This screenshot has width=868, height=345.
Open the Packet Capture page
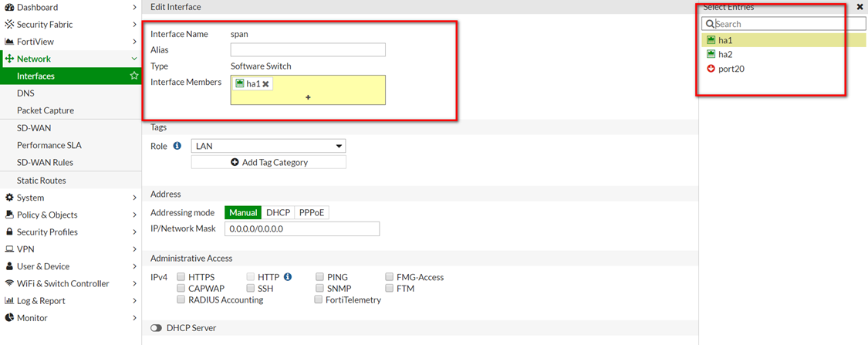[46, 110]
